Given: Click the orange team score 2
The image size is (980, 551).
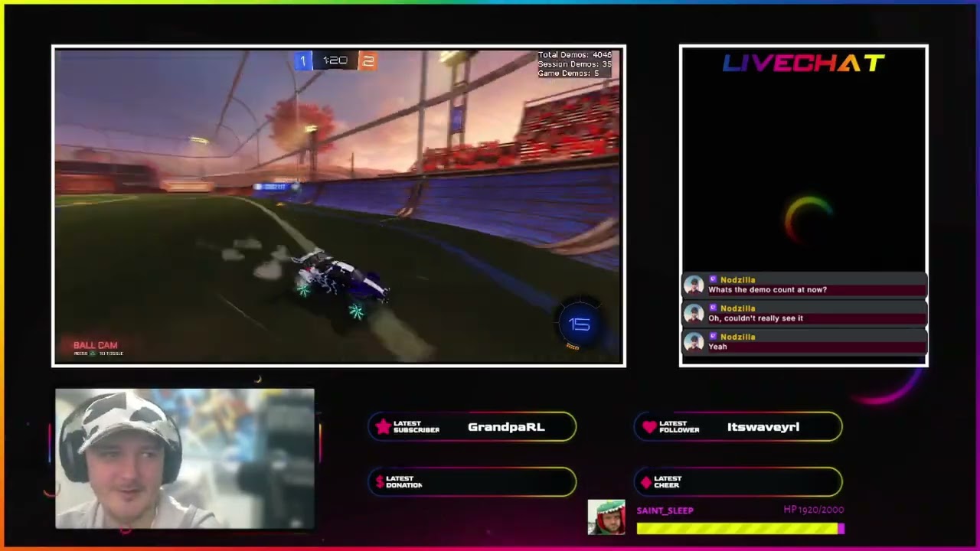Looking at the screenshot, I should coord(367,60).
